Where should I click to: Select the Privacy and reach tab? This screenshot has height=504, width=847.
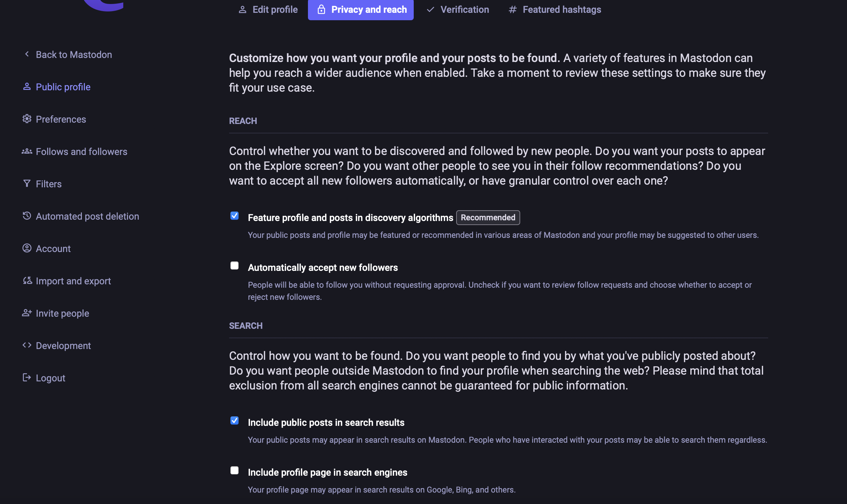pos(361,9)
